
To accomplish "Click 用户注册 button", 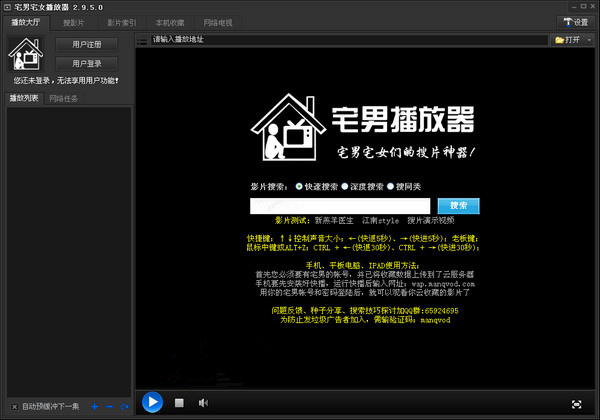I will (x=87, y=44).
